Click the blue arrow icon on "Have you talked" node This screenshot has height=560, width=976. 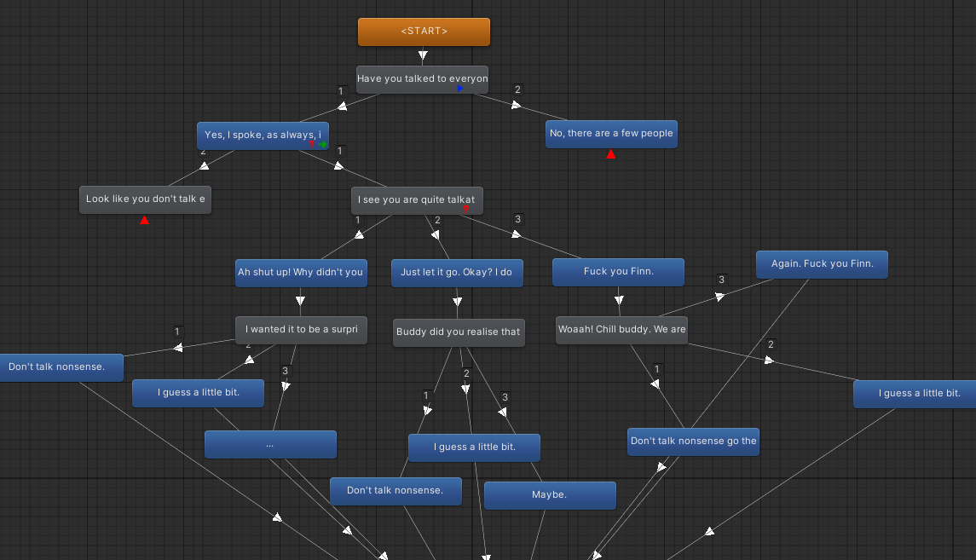tap(460, 88)
